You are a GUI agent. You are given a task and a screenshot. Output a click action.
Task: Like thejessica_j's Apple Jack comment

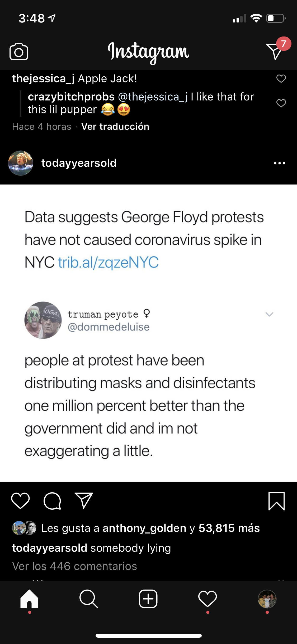(x=281, y=79)
